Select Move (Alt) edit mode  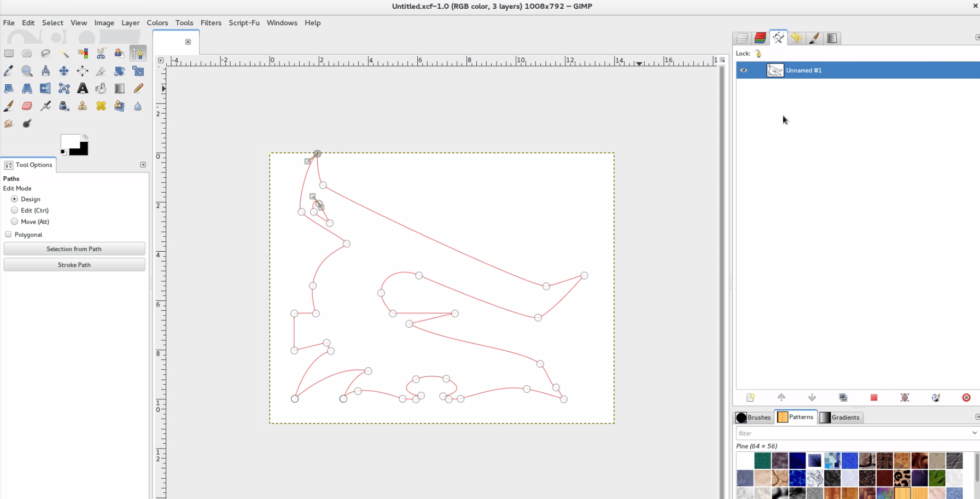pos(15,222)
